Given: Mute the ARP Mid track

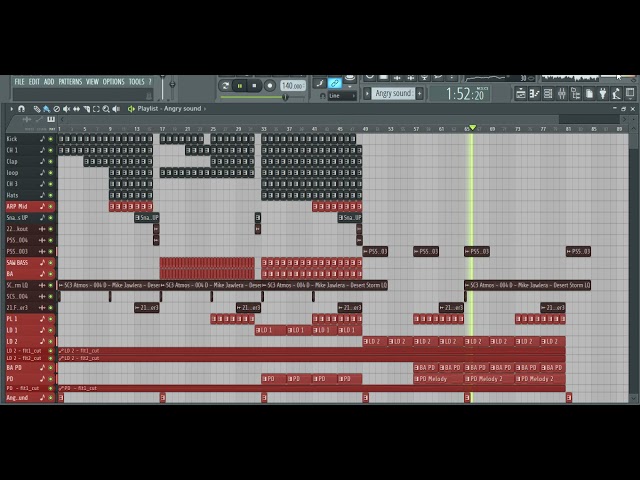Looking at the screenshot, I should [51, 207].
